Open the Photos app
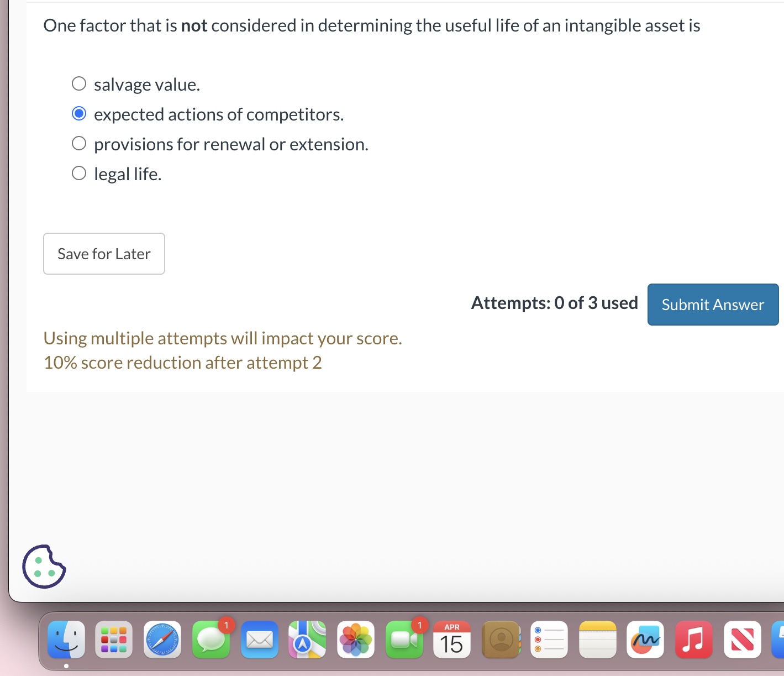 356,640
